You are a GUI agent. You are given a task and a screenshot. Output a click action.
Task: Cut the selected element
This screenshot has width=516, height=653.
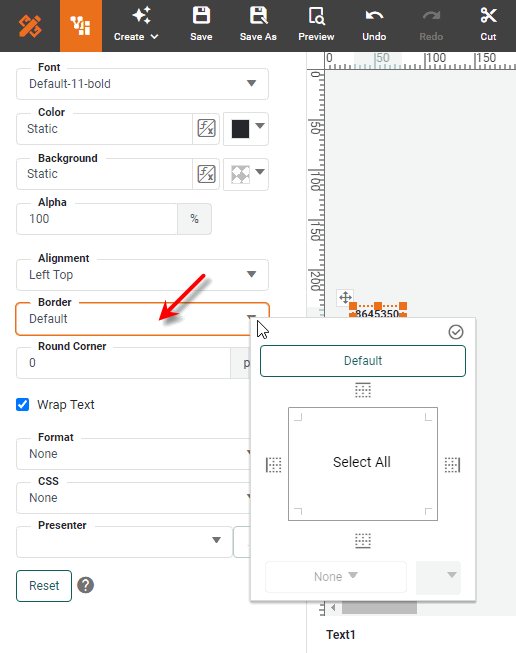tap(488, 26)
